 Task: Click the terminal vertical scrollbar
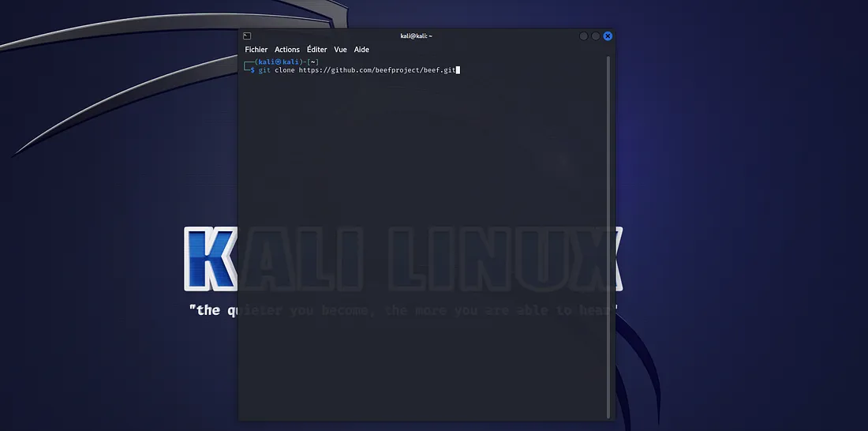609,237
